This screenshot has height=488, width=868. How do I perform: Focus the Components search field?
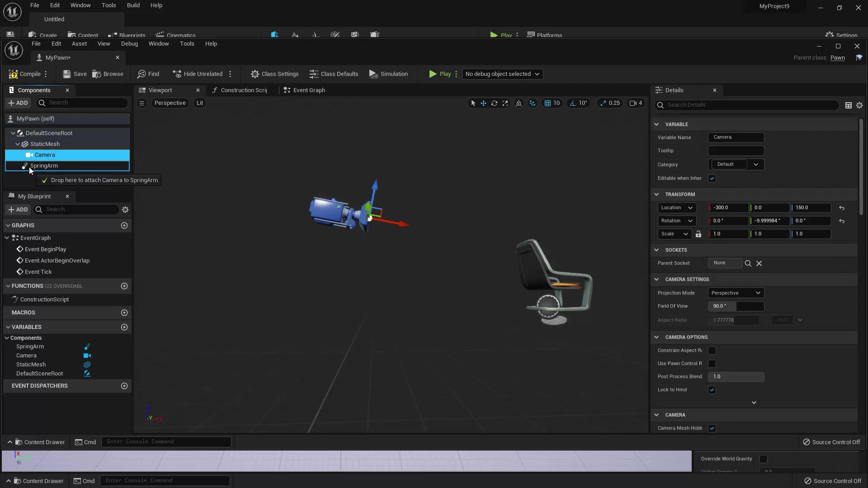(x=82, y=103)
